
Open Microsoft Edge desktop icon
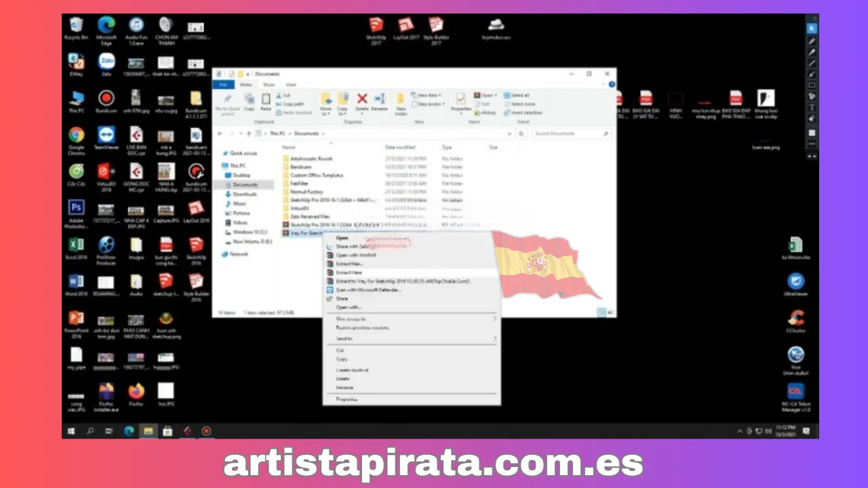106,31
